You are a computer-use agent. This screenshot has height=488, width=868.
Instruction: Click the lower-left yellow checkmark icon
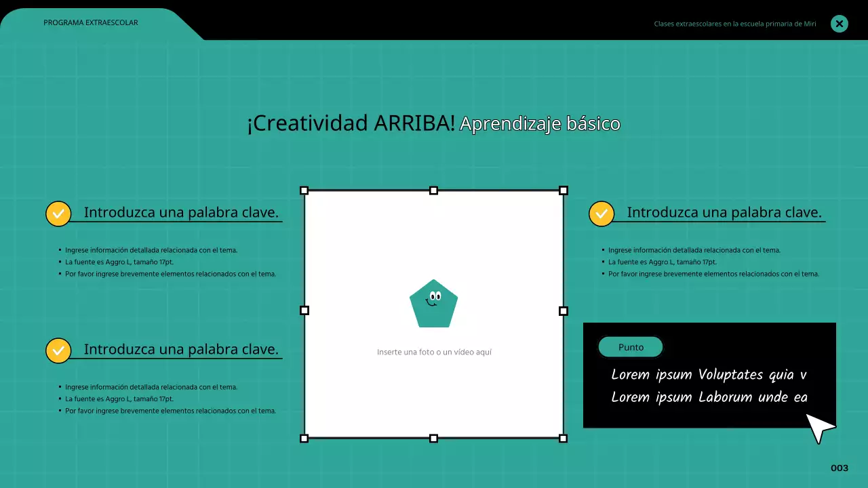(x=58, y=350)
